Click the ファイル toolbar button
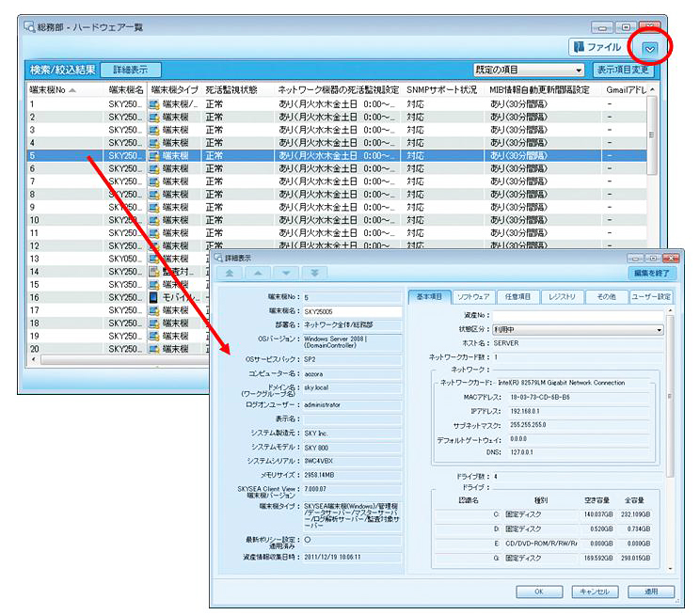Viewport: 700px width, 615px height. (598, 47)
